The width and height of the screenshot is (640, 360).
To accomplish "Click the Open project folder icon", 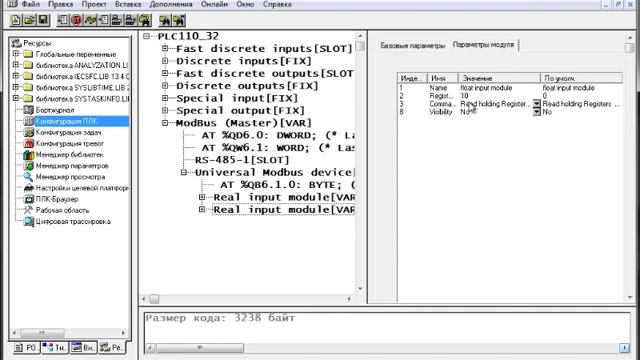I will [x=29, y=20].
